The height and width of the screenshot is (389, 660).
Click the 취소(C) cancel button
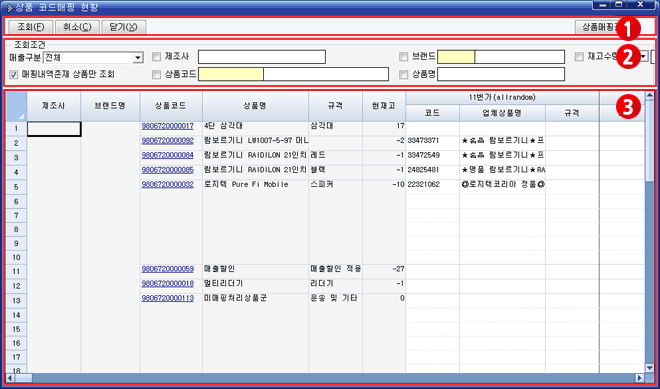point(77,27)
